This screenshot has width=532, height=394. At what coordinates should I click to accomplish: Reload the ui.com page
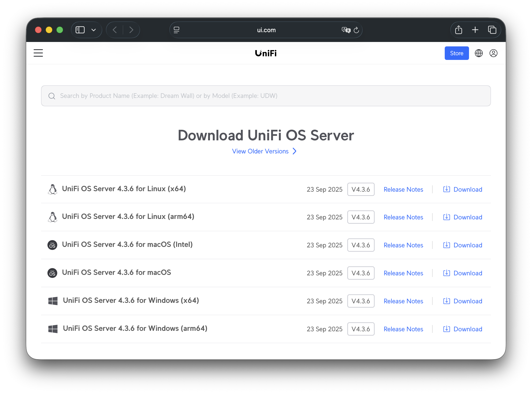tap(356, 30)
